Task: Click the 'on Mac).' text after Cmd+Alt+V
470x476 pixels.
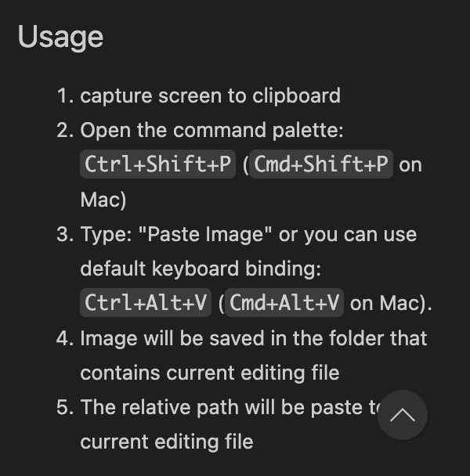Action: (391, 304)
